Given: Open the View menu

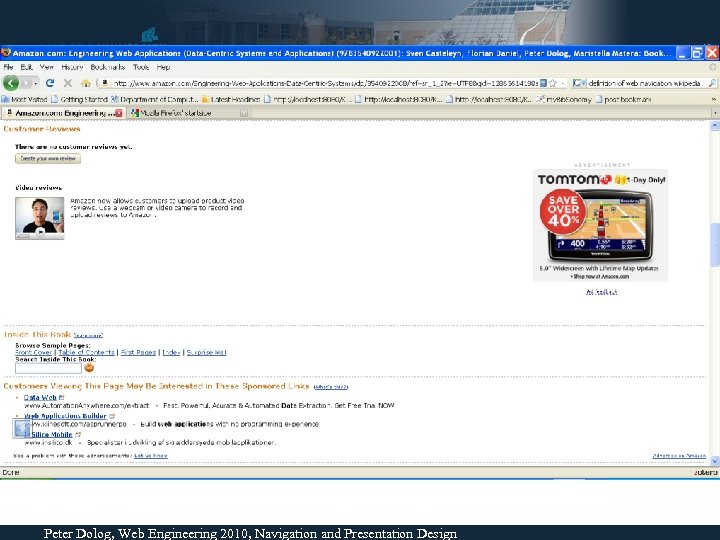Looking at the screenshot, I should [46, 67].
